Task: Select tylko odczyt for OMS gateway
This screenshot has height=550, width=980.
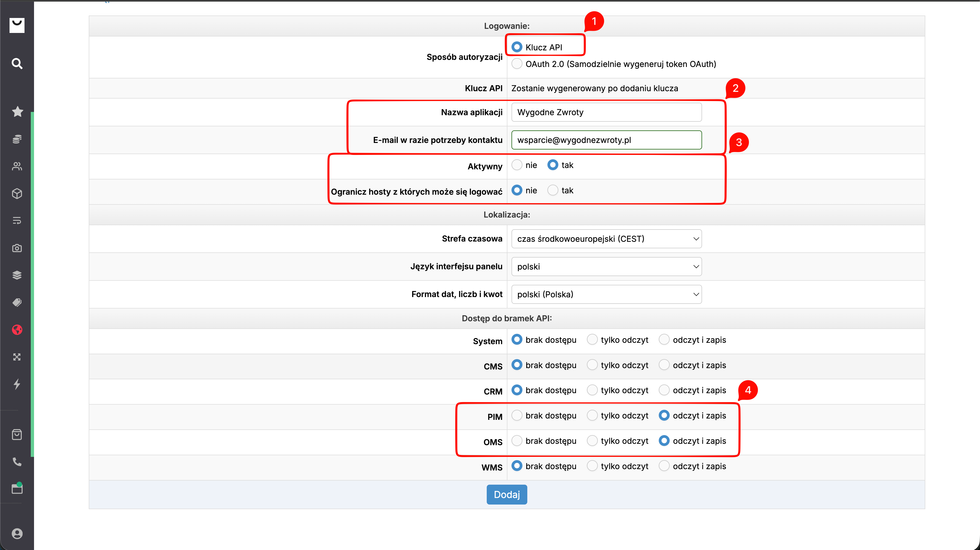Action: point(592,440)
